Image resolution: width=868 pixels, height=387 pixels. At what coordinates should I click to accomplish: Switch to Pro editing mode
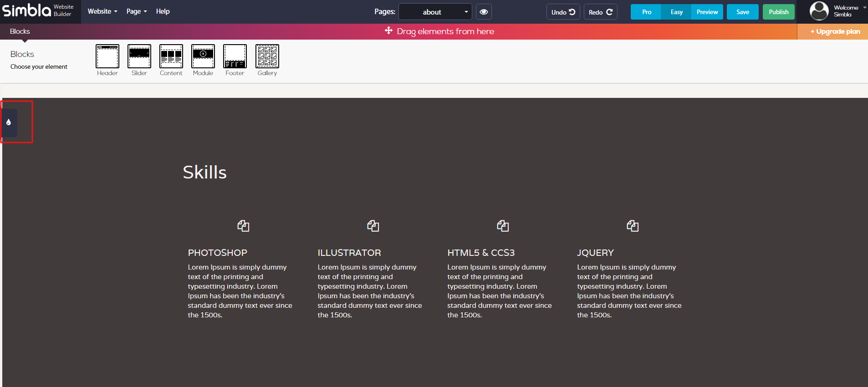(x=646, y=12)
